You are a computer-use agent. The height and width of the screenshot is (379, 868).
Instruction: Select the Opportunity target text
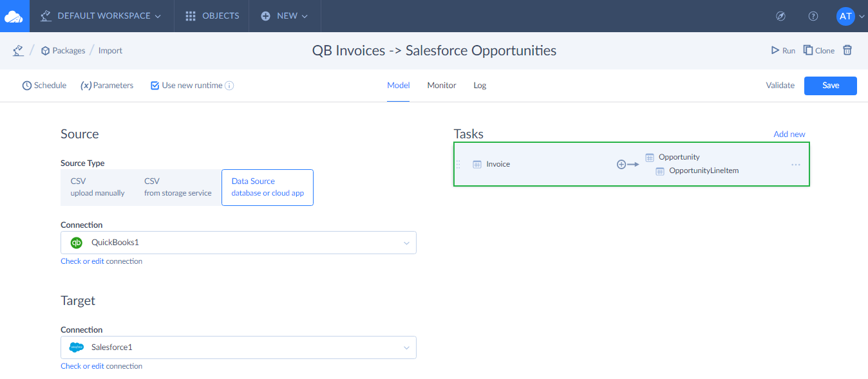click(679, 157)
